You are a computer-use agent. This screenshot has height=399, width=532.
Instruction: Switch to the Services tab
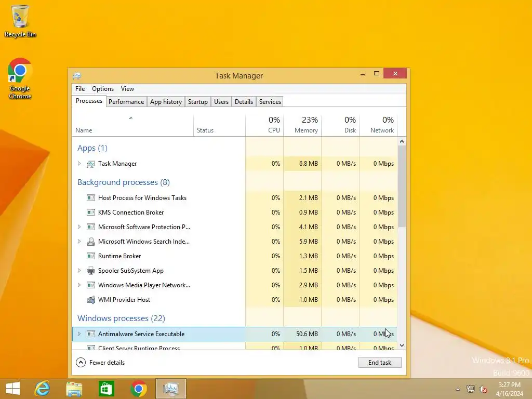(x=270, y=102)
